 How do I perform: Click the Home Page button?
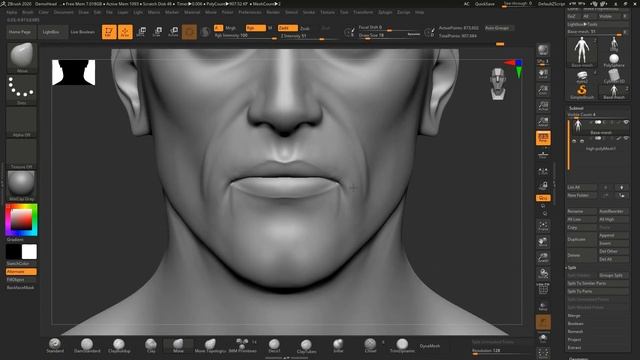pyautogui.click(x=20, y=32)
